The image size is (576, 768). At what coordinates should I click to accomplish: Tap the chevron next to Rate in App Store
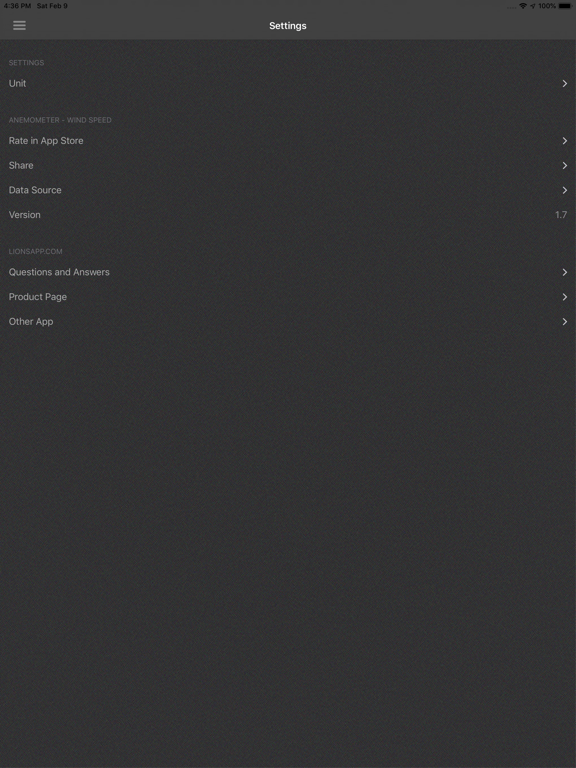(565, 141)
